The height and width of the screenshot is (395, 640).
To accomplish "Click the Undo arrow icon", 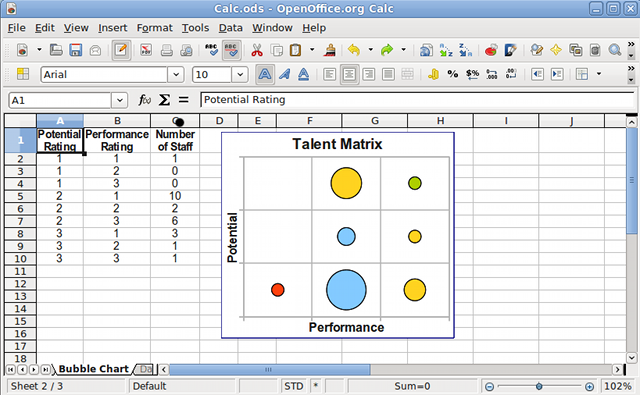I will click(x=354, y=50).
